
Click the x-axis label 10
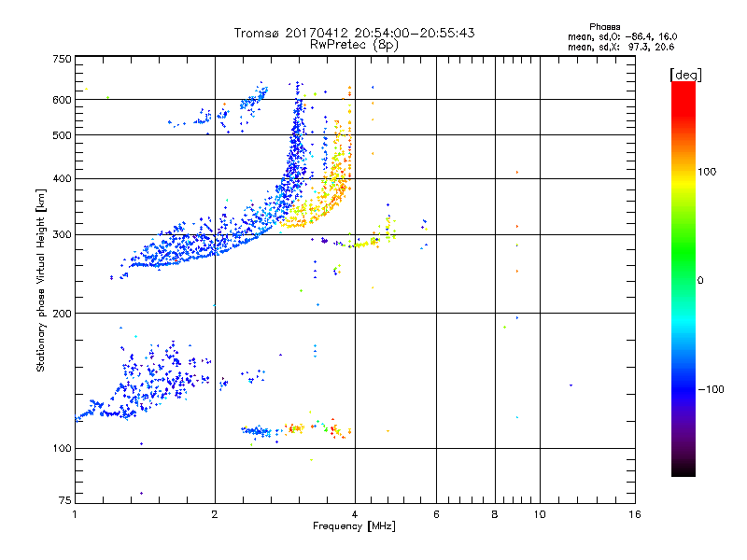pyautogui.click(x=540, y=514)
